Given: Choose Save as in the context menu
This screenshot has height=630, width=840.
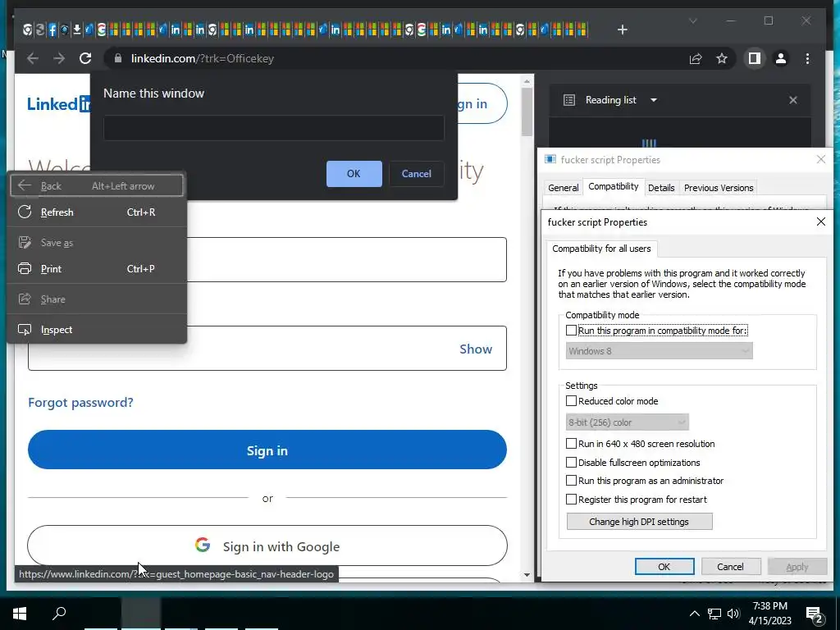Looking at the screenshot, I should click(97, 243).
